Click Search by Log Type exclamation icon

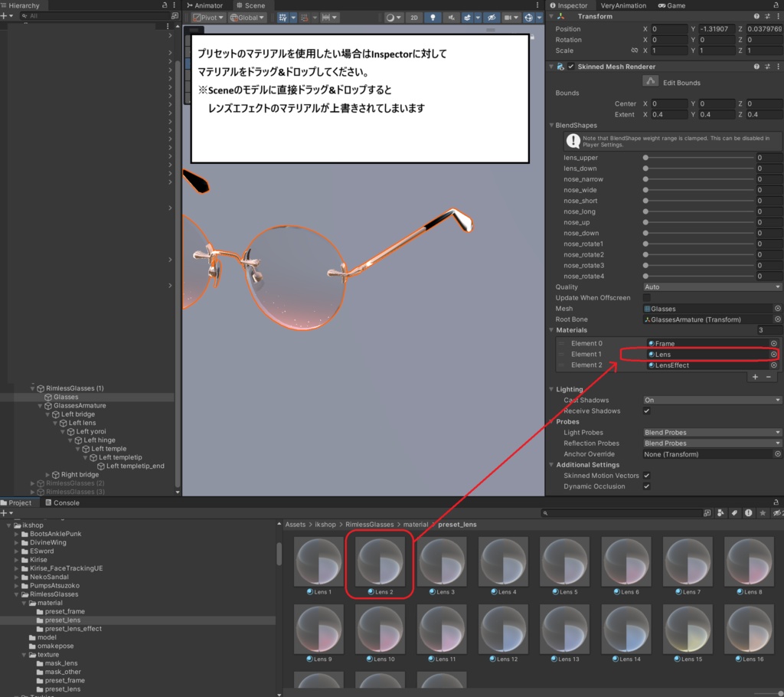point(749,513)
